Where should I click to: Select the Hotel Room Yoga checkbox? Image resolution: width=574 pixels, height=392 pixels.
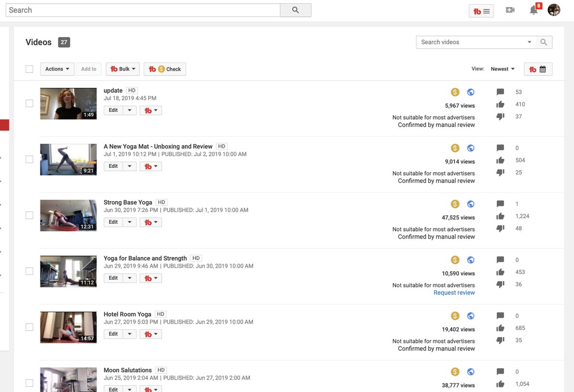click(x=29, y=327)
